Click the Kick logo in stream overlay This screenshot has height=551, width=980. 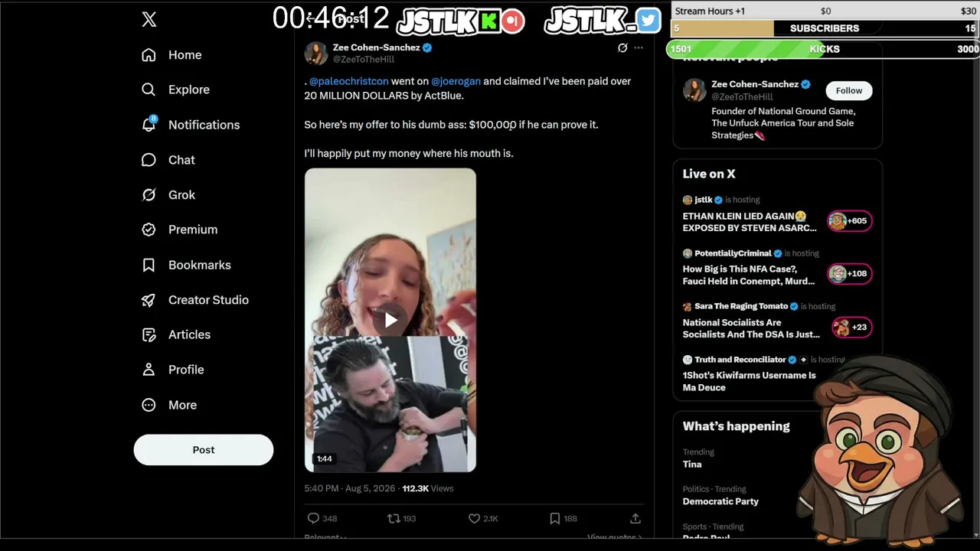point(488,21)
